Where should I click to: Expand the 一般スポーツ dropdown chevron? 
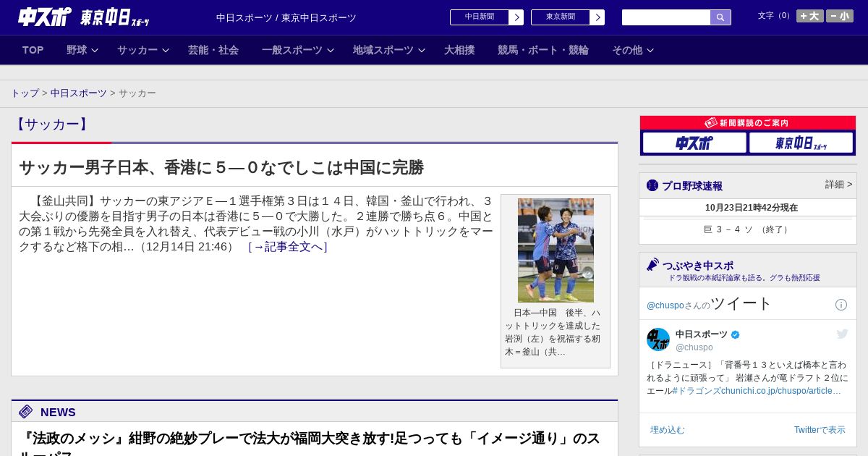pos(331,50)
